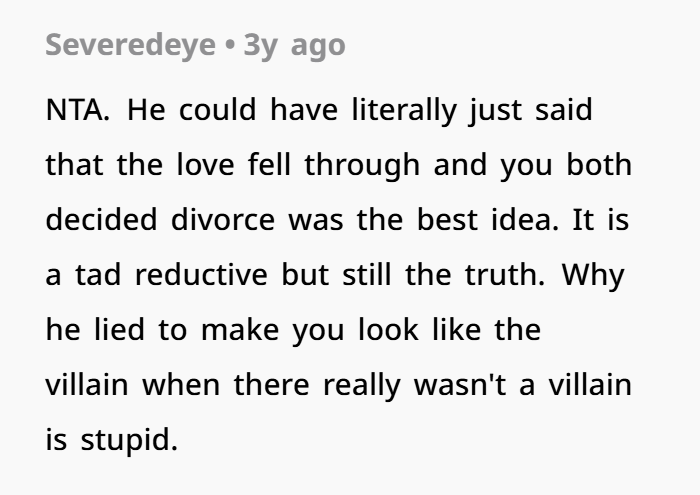Click the word "literally" in the comment
This screenshot has width=700, height=495.
tap(404, 110)
